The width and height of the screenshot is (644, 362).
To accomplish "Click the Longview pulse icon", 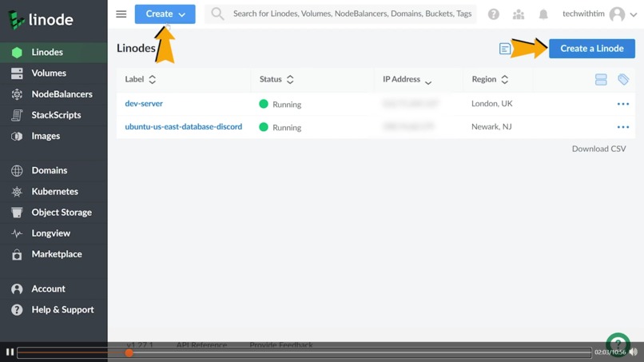I will [17, 234].
